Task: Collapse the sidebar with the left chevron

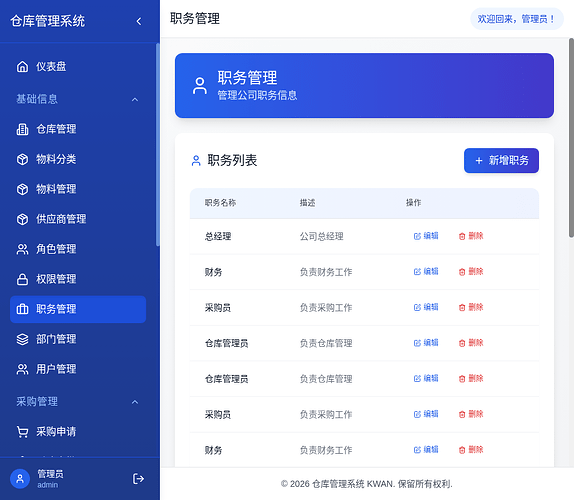Action: click(139, 21)
